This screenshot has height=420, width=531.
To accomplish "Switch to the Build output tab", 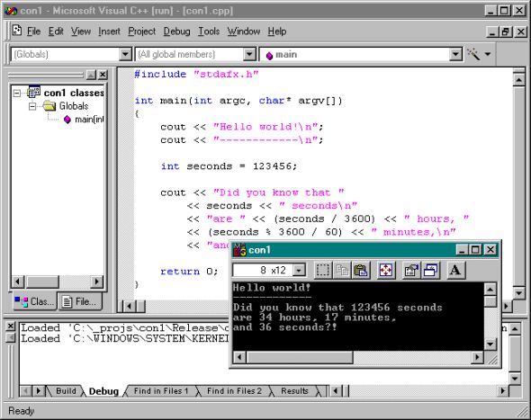I will coord(66,391).
